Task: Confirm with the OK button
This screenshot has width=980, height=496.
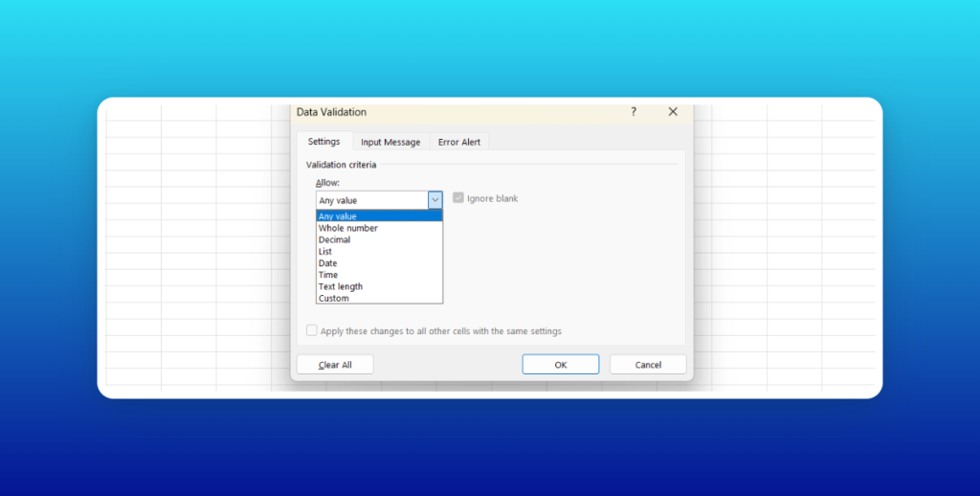Action: tap(561, 365)
